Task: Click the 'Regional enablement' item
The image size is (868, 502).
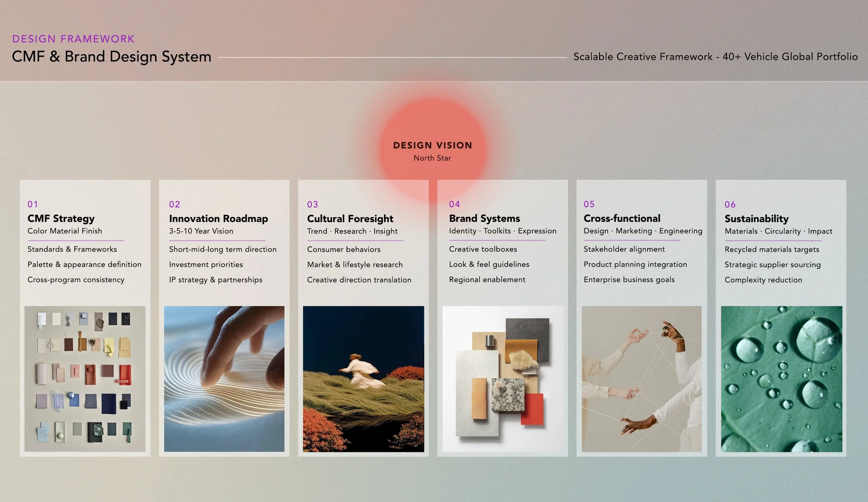Action: (x=487, y=280)
